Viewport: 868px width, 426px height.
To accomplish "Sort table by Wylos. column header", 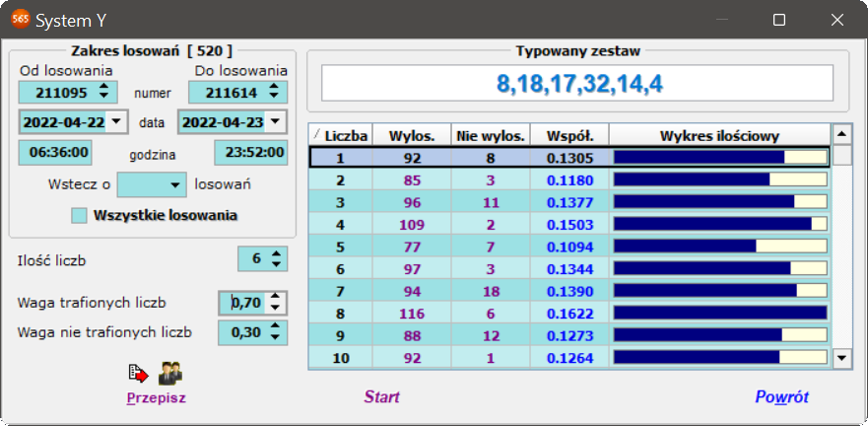I will [412, 136].
